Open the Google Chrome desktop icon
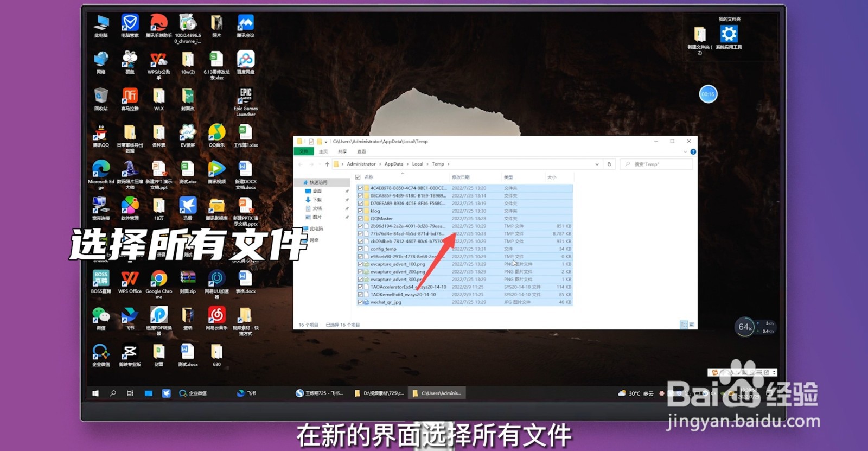 [158, 284]
